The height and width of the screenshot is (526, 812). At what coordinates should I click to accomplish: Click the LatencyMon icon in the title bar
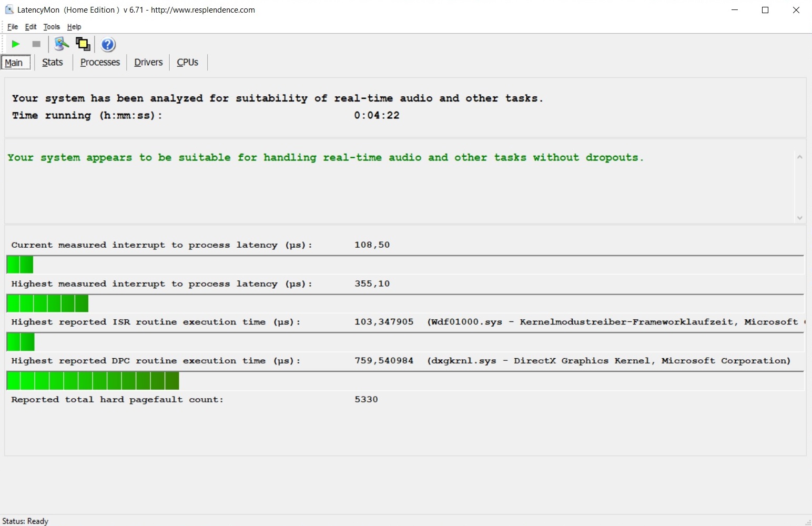pyautogui.click(x=9, y=9)
